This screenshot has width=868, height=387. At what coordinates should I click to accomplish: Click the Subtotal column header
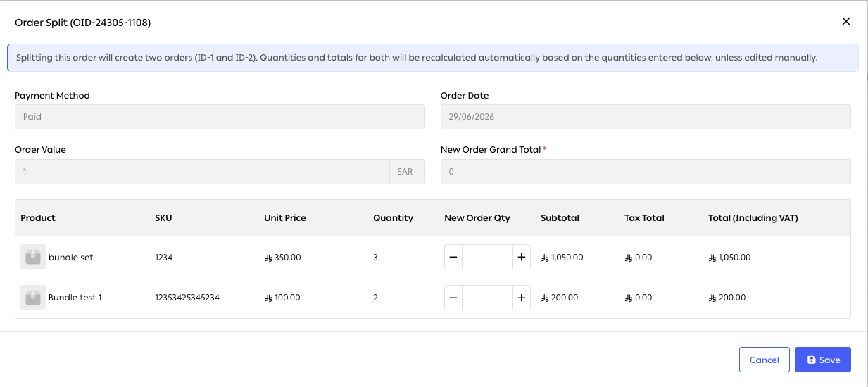[560, 218]
